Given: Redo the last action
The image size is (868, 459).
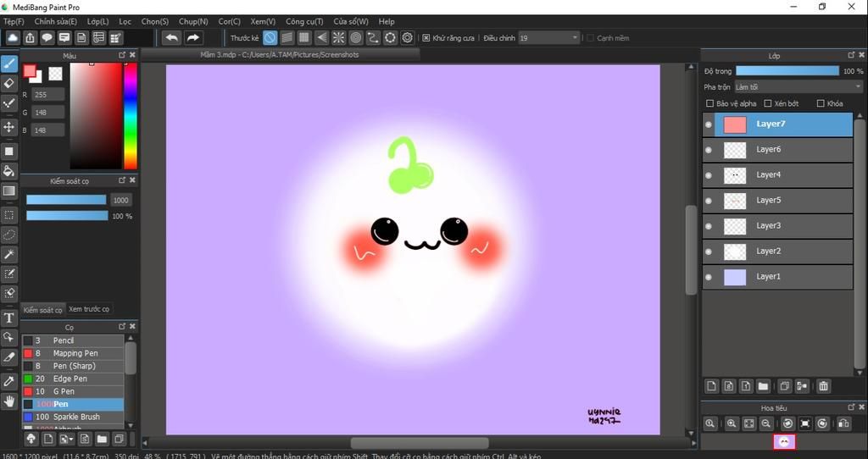Looking at the screenshot, I should tap(192, 37).
